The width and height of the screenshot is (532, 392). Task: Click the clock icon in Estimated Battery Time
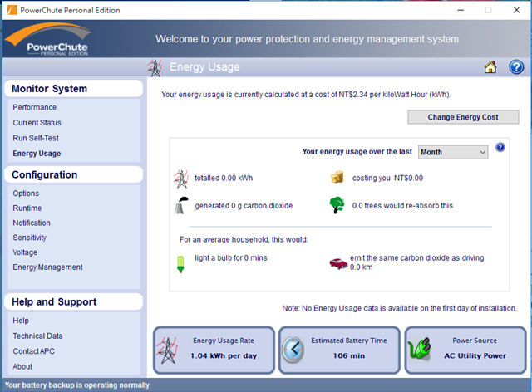point(293,350)
